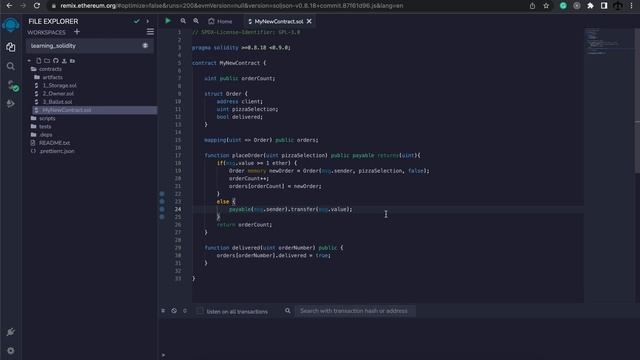Screen dimensions: 640x360
Task: Create a new workspace with plus icon
Action: point(77,32)
